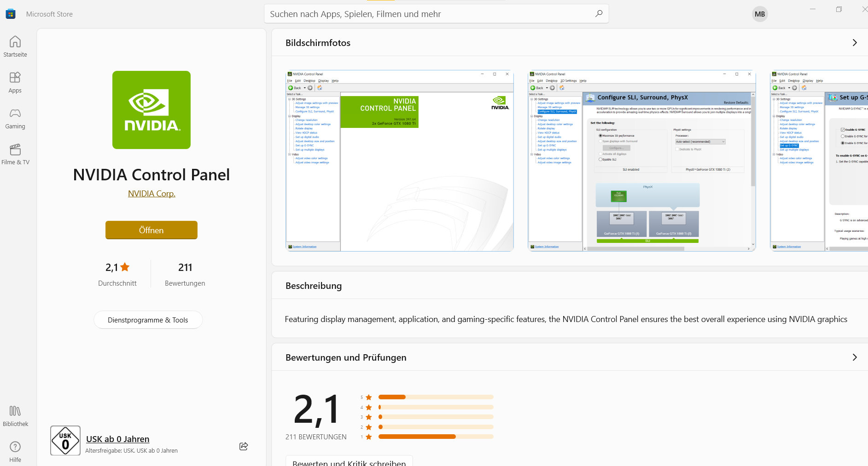Expand Bewertungen und Prüfungen chevron

pos(855,357)
